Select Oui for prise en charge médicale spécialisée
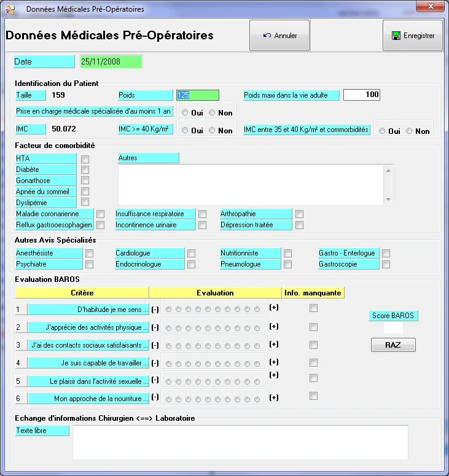Viewport: 449px width, 476px height. 185,112
